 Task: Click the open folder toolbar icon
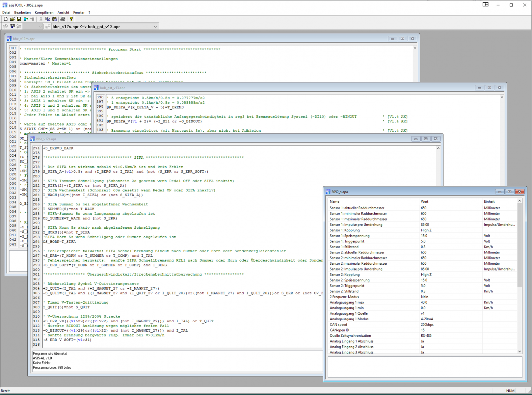pyautogui.click(x=12, y=19)
